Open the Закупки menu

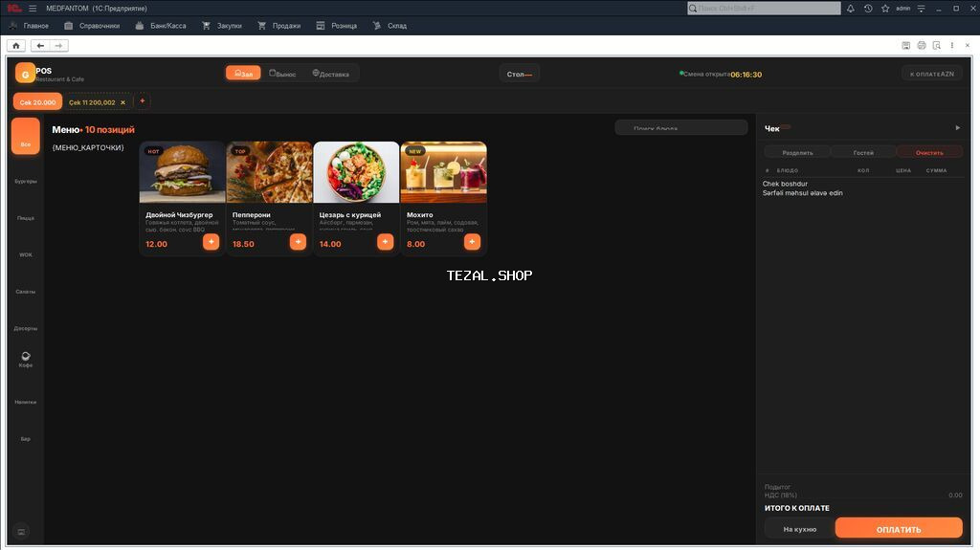[x=222, y=26]
